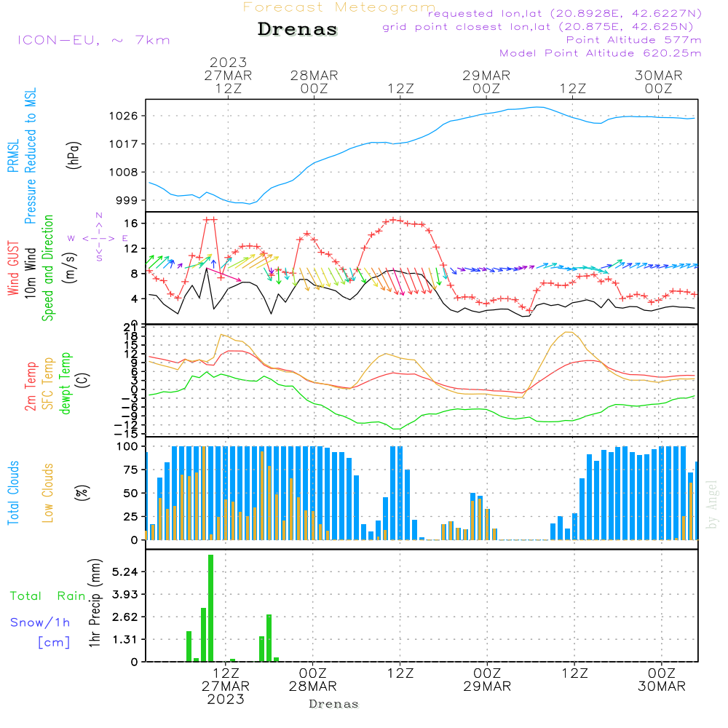Click the bottom "12Z 27MAR 2023" time label
This screenshot has height=728, width=728.
tap(226, 687)
